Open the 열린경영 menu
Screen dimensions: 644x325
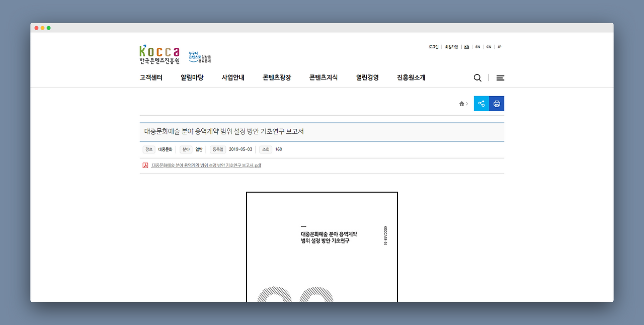(367, 77)
